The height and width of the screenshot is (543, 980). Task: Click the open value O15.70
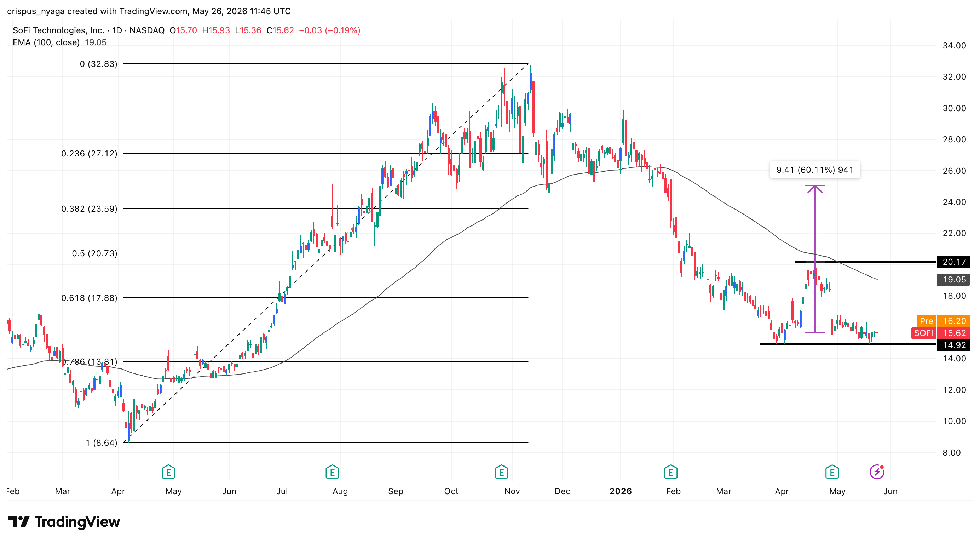pos(183,30)
